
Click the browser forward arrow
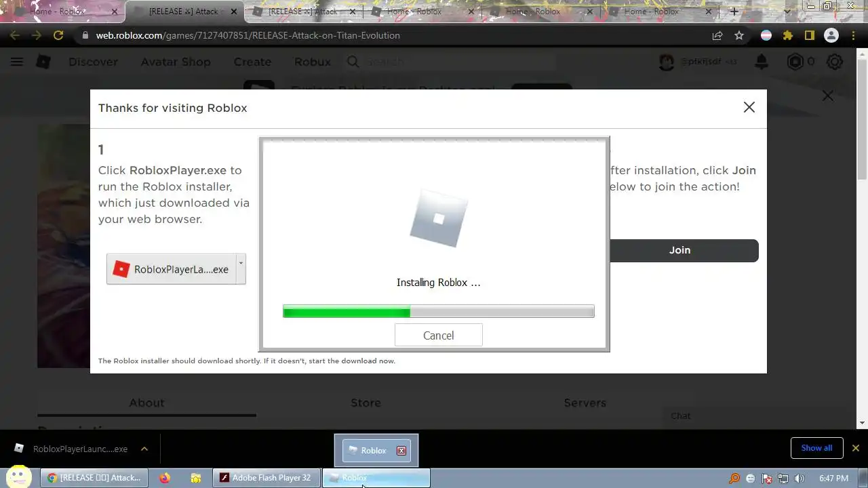click(37, 35)
